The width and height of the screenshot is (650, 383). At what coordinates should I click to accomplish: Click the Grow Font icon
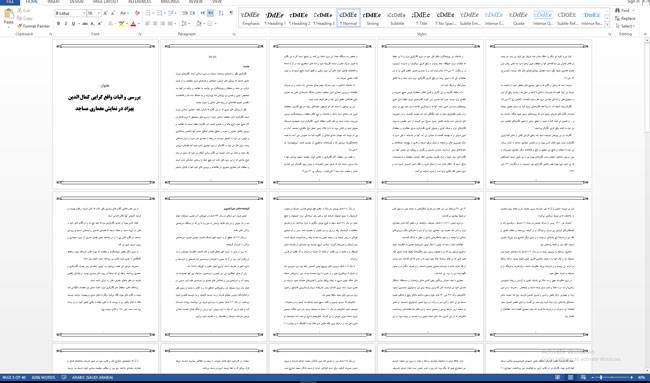click(105, 13)
